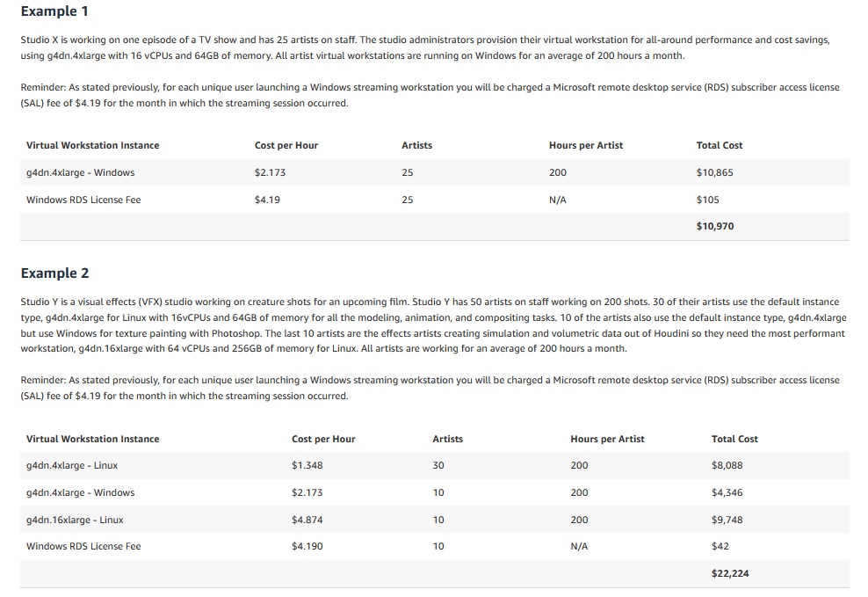Click Example 1's Hours per Artist column header

pyautogui.click(x=585, y=146)
